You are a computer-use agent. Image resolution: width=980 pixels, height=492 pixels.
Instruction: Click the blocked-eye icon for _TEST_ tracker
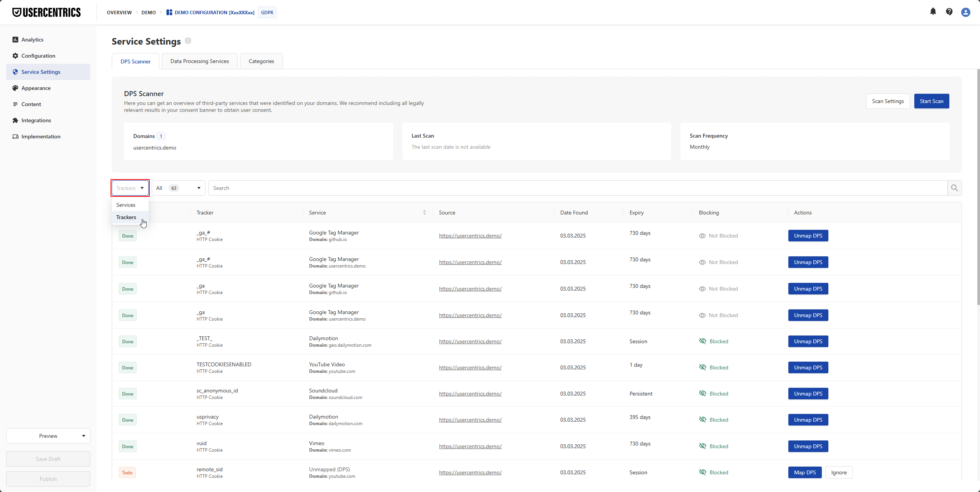pos(703,341)
